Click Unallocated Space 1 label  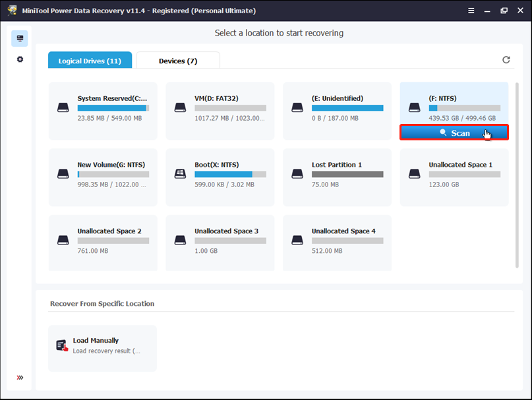[x=460, y=165]
